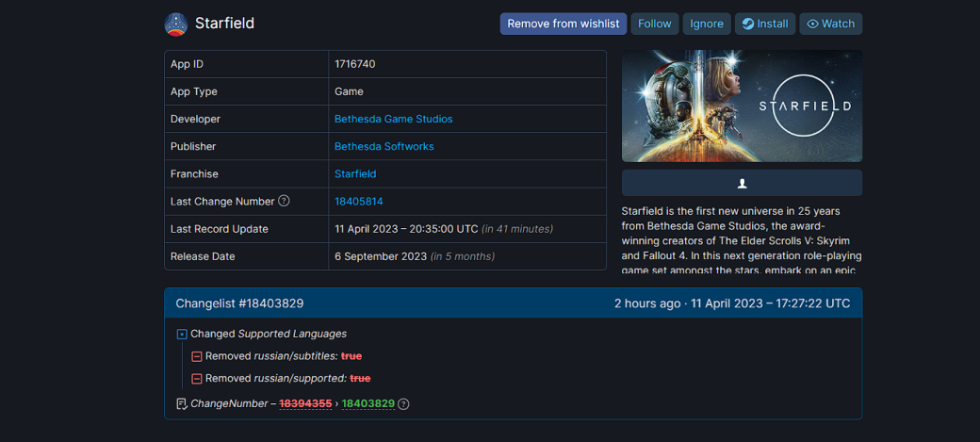This screenshot has width=980, height=442.
Task: Click the Starfield description paragraph
Action: click(742, 238)
